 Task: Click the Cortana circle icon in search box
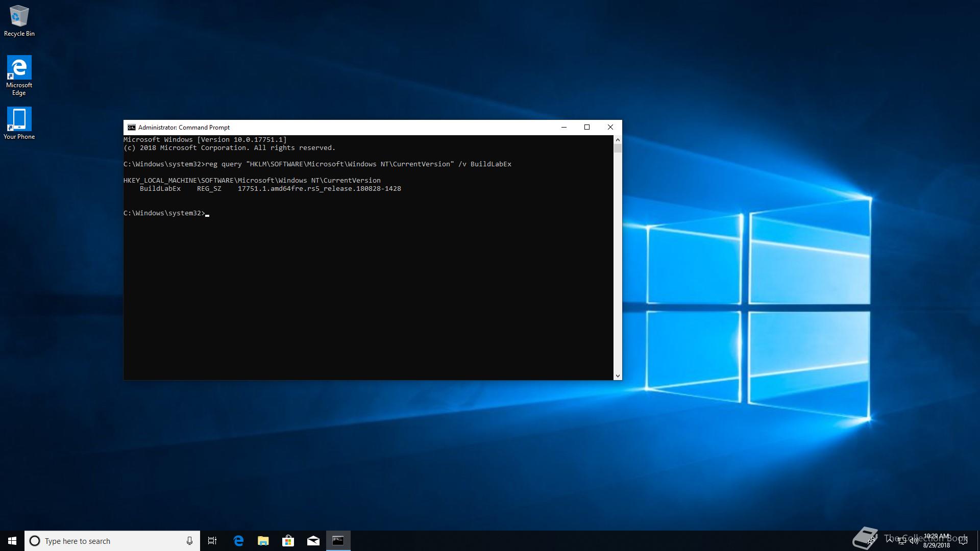35,541
